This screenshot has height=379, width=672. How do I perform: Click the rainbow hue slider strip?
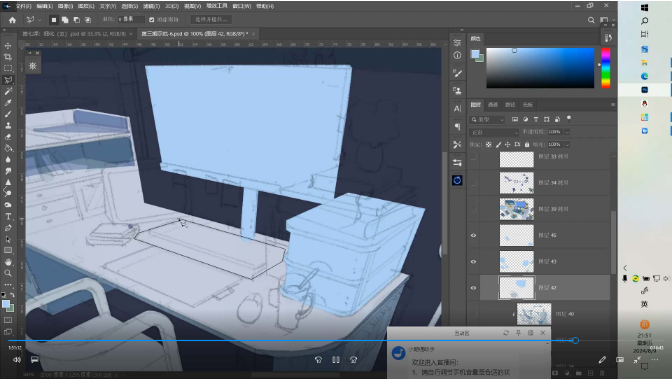coord(606,68)
